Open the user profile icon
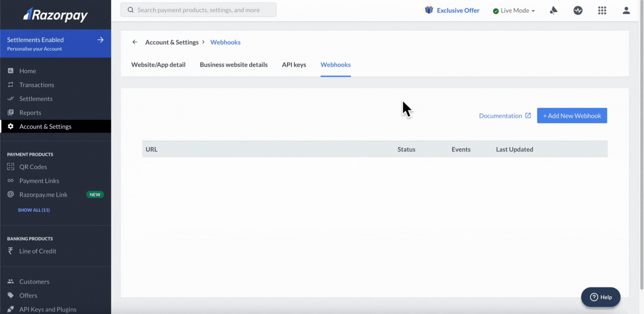644x314 pixels. click(x=626, y=10)
